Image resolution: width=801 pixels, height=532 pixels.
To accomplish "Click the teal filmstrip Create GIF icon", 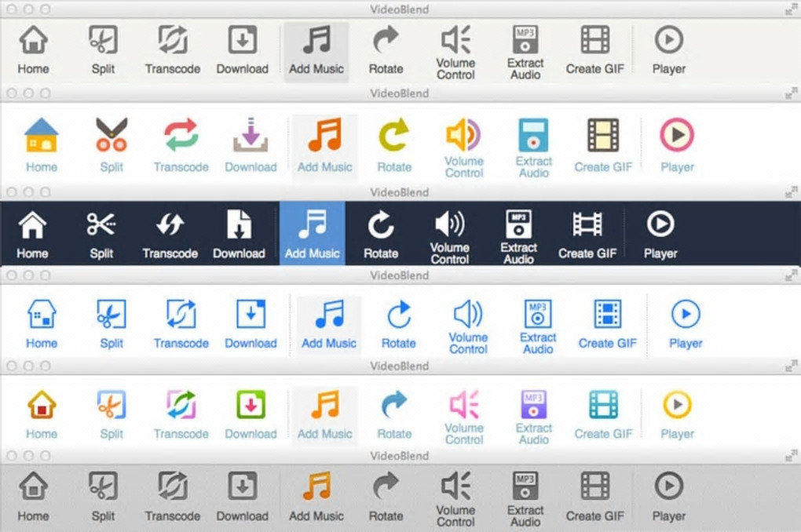I will [x=603, y=404].
